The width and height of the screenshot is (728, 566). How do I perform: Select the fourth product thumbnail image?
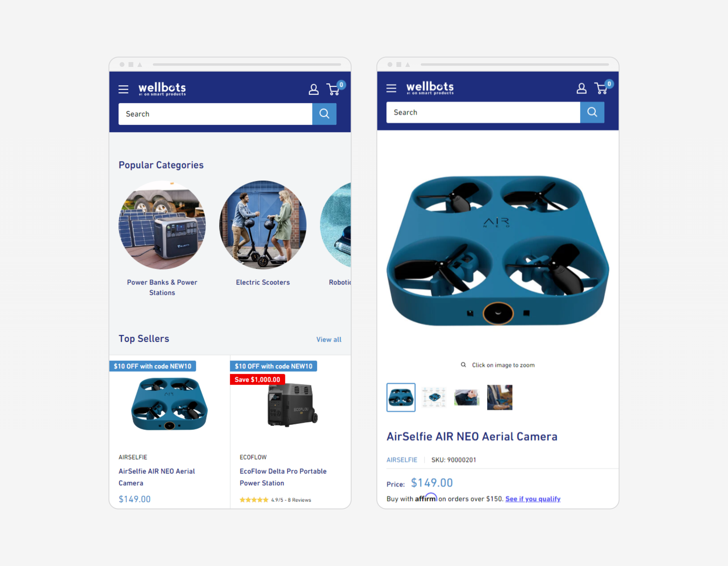(x=499, y=397)
